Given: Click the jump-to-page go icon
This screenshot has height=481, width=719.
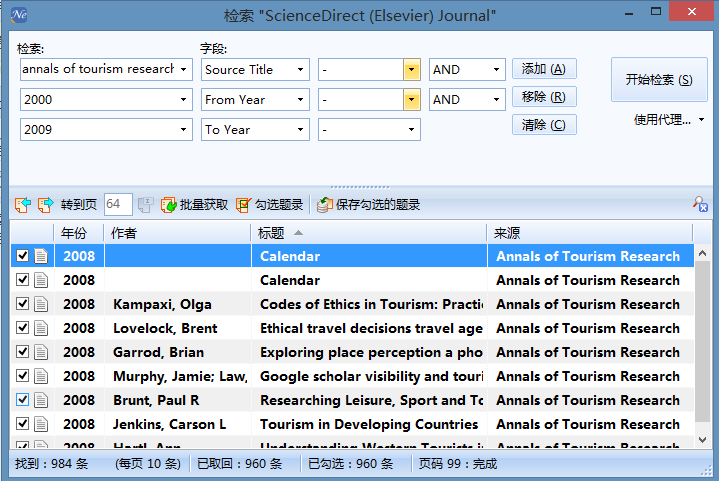Looking at the screenshot, I should 145,205.
